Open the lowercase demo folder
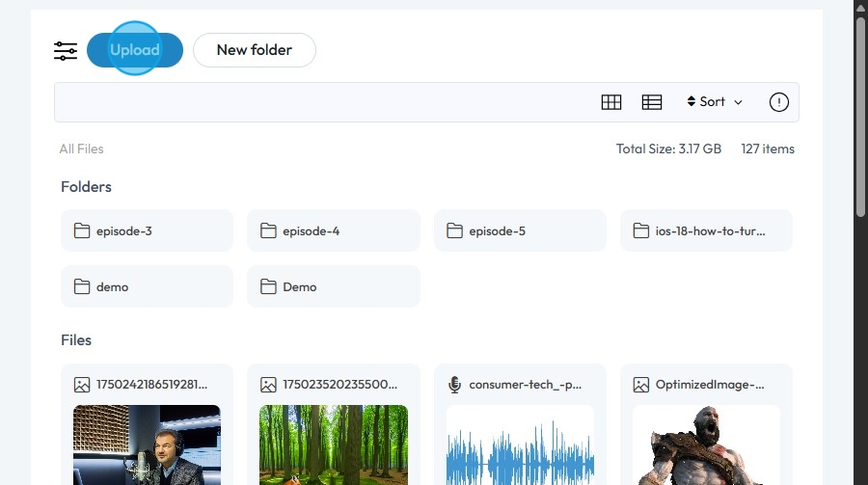868x485 pixels. [147, 286]
